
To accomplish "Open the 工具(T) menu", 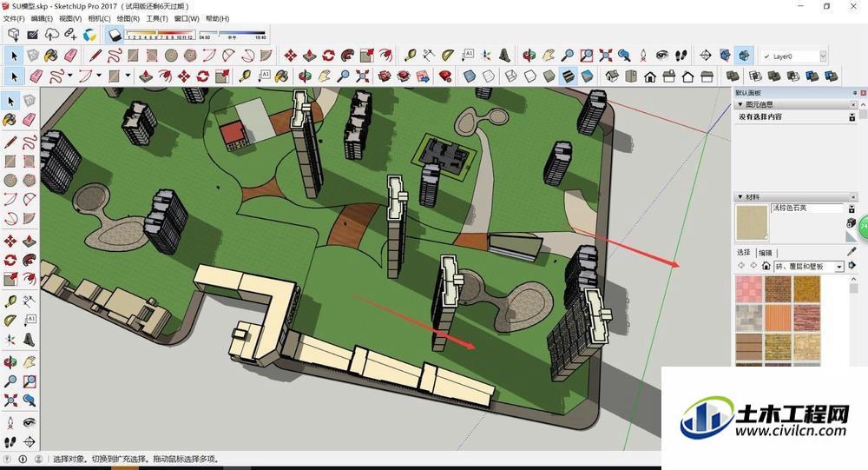I will pyautogui.click(x=156, y=18).
